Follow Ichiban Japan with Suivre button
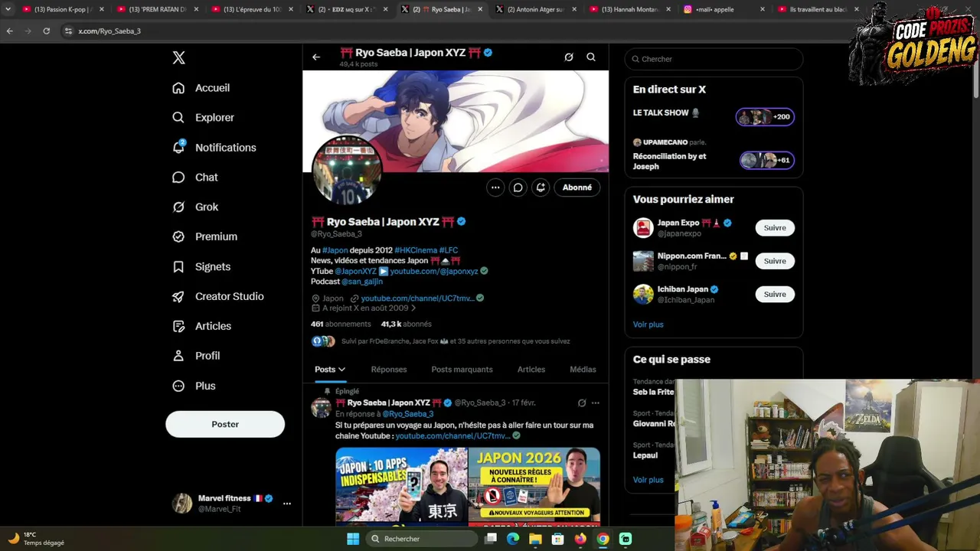This screenshot has height=551, width=980. (775, 295)
